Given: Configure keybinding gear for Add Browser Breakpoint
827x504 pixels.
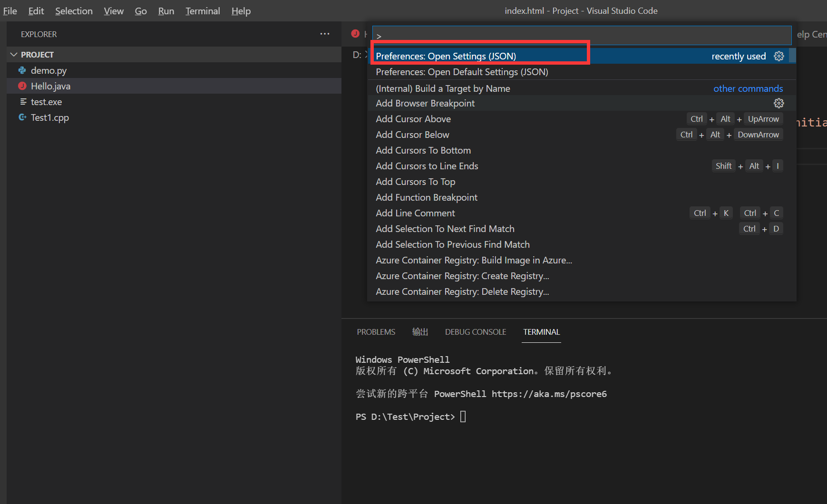Looking at the screenshot, I should pos(779,103).
